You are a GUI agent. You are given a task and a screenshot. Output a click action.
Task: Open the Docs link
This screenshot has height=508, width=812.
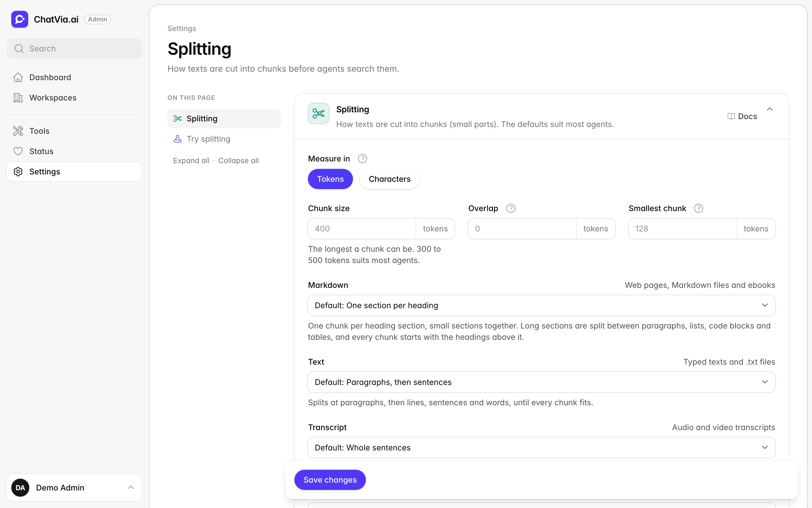tap(742, 116)
